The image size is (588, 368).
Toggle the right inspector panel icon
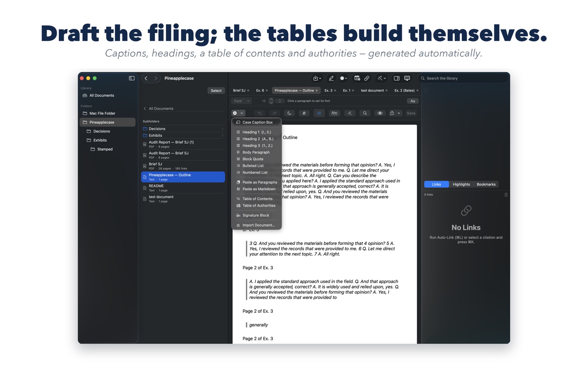click(396, 78)
